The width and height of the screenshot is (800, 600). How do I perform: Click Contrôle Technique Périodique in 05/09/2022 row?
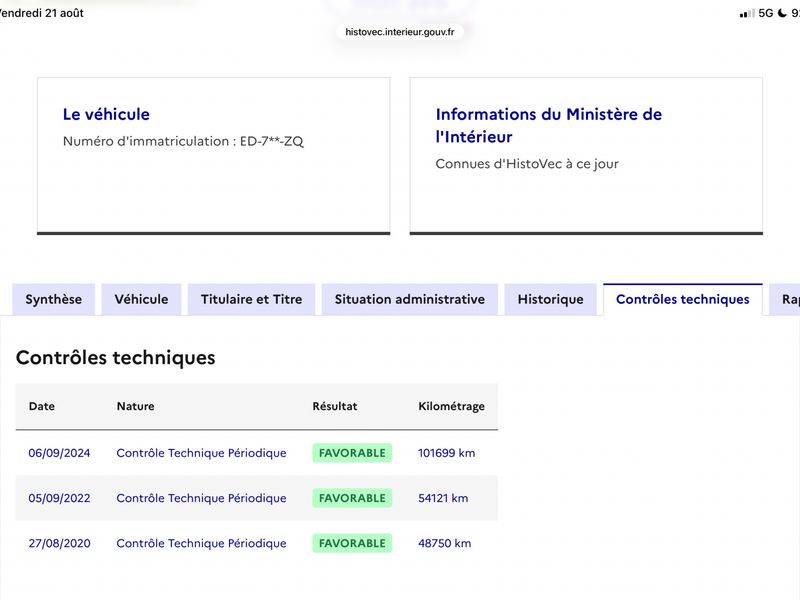pos(201,498)
